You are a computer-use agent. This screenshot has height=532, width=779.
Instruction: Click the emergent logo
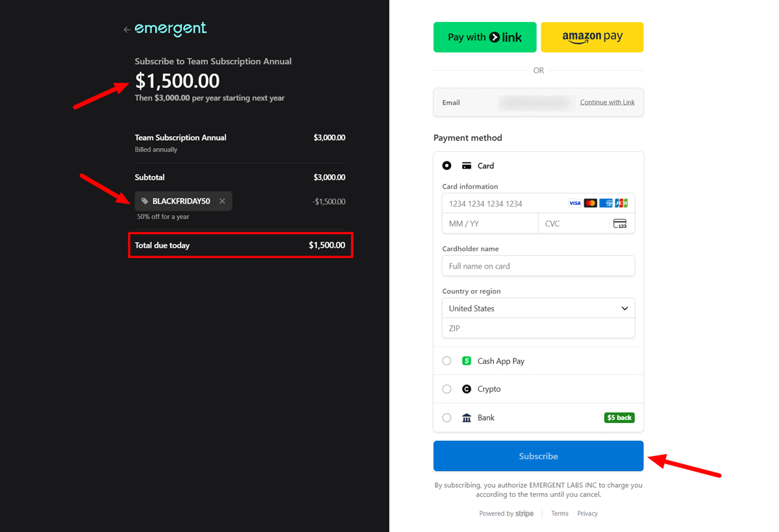170,29
